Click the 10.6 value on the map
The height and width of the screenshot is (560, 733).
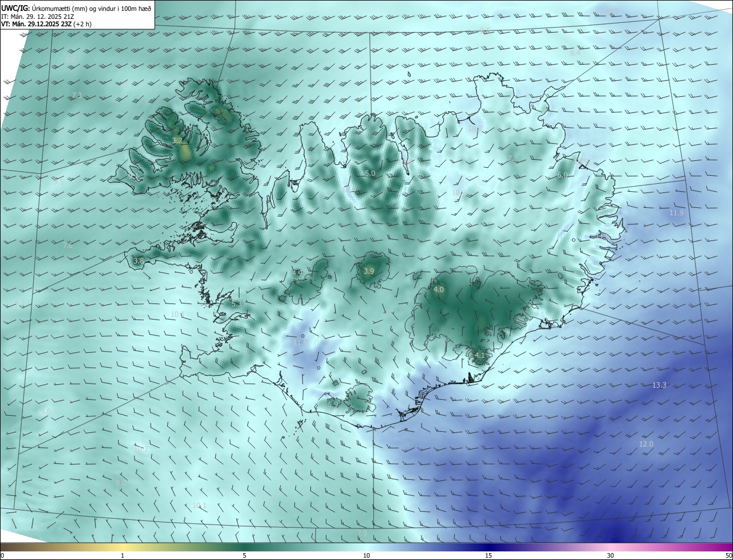click(458, 193)
